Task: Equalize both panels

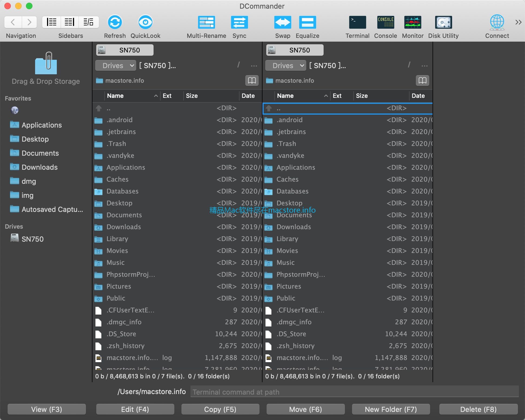Action: 307,22
